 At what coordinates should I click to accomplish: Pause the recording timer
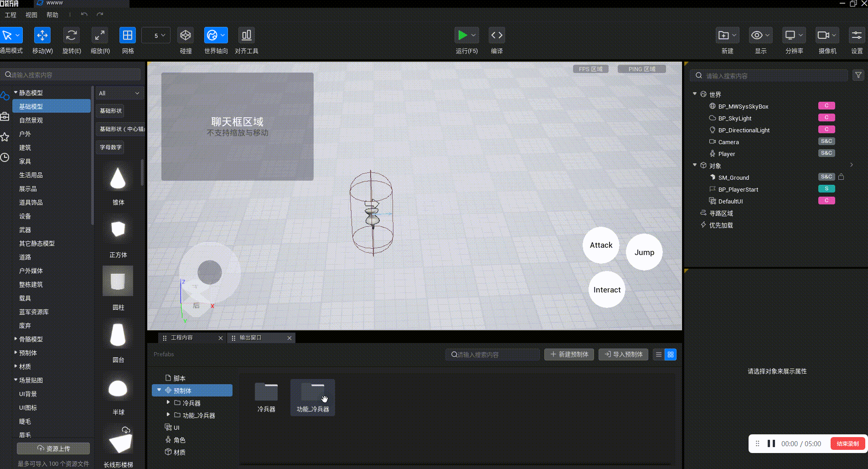(x=771, y=443)
